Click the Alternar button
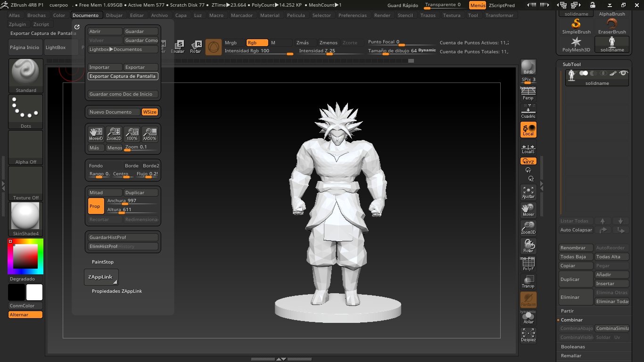This screenshot has width=644, height=362. point(26,314)
